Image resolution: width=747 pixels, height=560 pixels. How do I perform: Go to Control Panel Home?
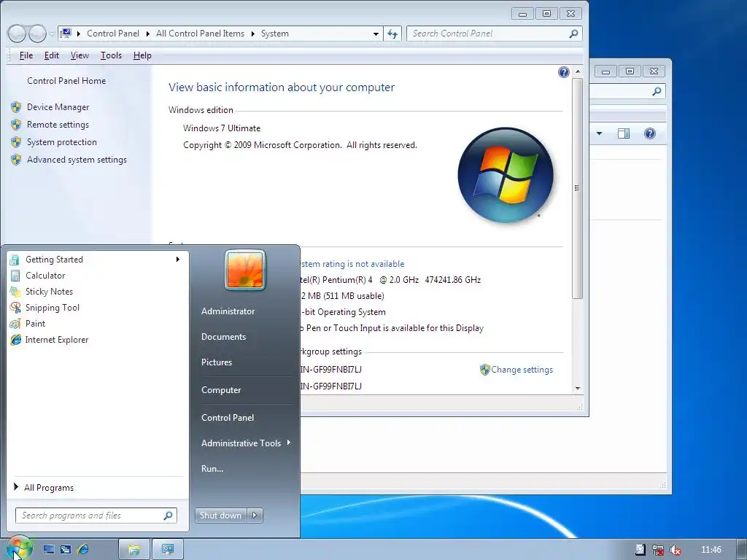[x=66, y=81]
